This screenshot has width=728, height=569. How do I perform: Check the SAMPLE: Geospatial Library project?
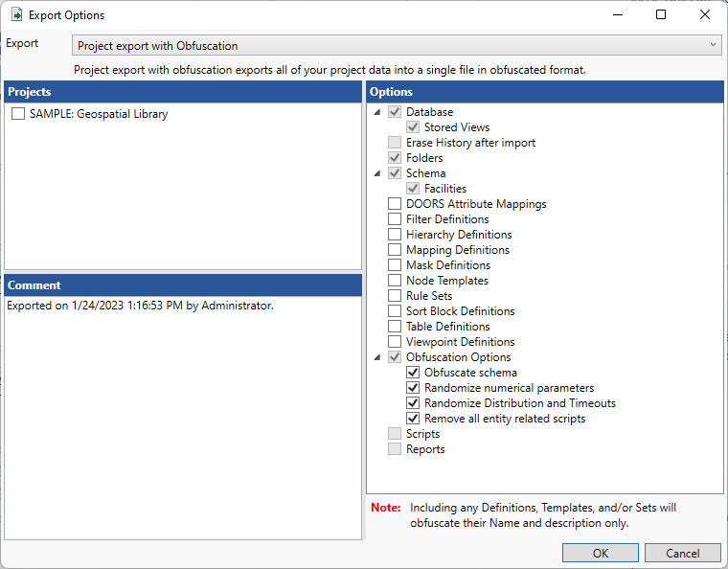tap(18, 114)
